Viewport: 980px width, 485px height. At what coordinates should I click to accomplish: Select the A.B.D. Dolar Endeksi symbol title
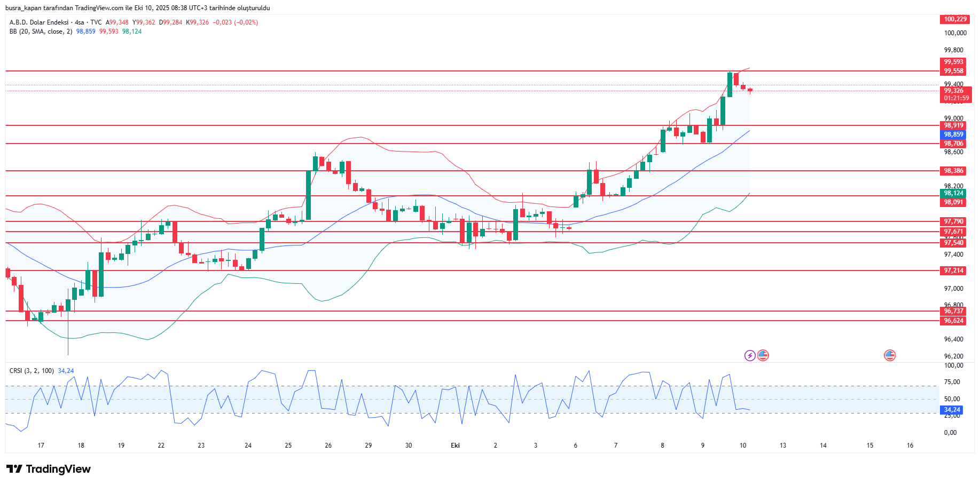coord(39,22)
